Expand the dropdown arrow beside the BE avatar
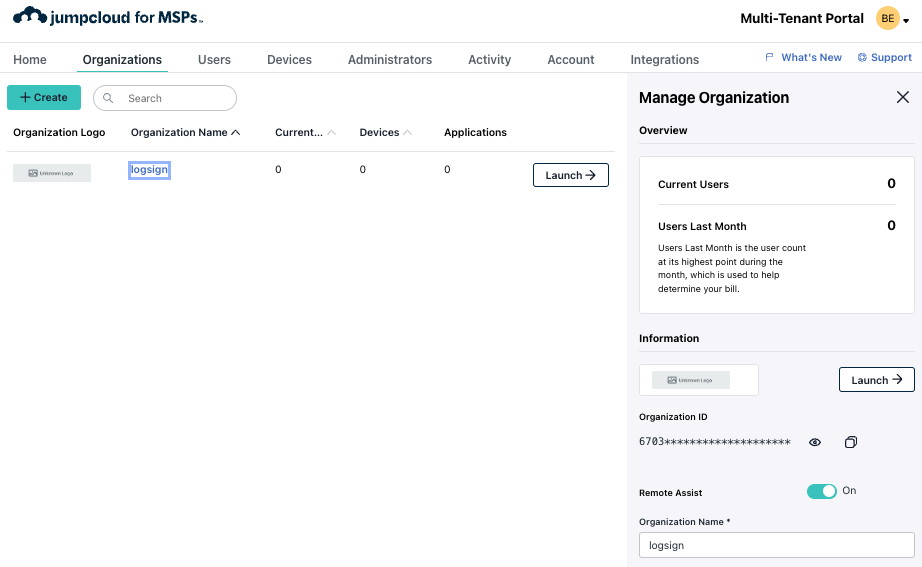922x567 pixels. pos(906,21)
